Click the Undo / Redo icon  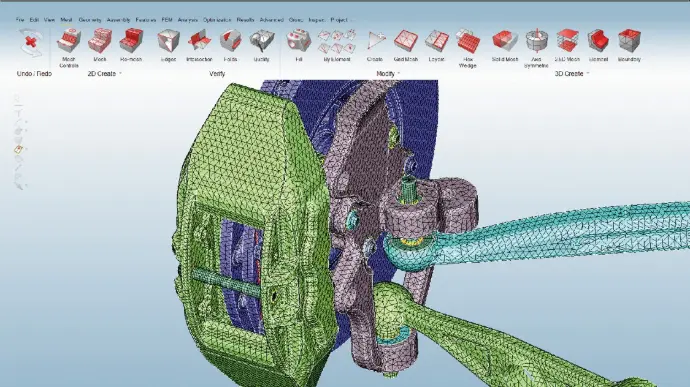tap(31, 43)
